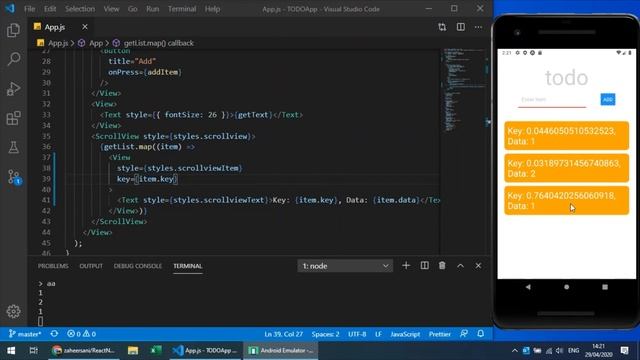This screenshot has width=640, height=360.
Task: Click the VS Code logo icon
Action: (x=9, y=8)
